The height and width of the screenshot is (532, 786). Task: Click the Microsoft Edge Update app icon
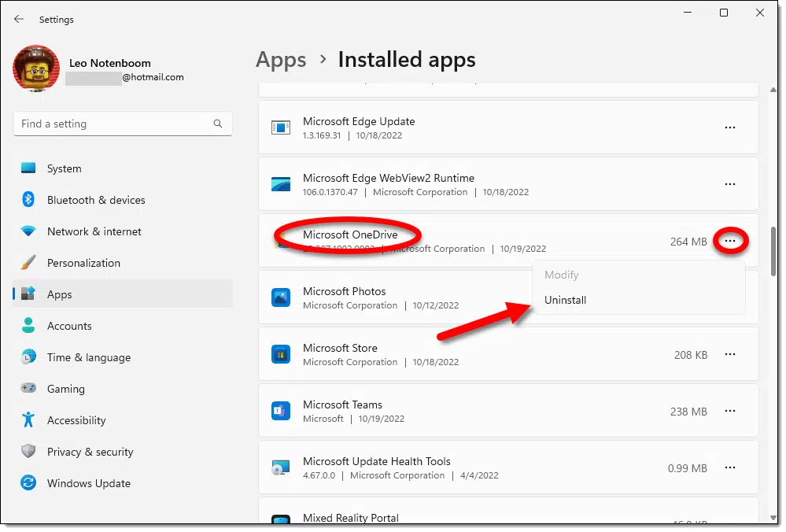click(x=281, y=127)
